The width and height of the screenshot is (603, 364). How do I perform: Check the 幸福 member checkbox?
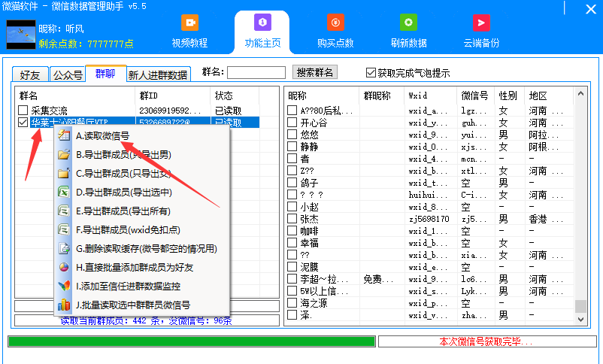(x=292, y=243)
